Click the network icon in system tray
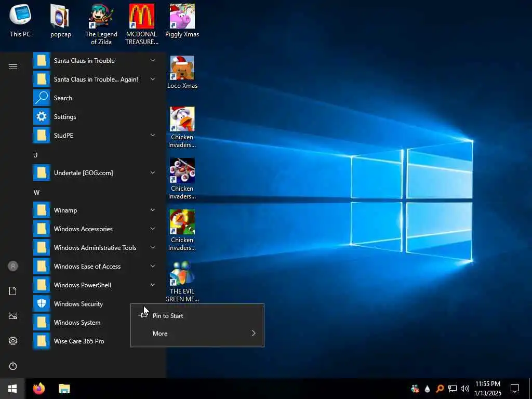 pyautogui.click(x=453, y=389)
